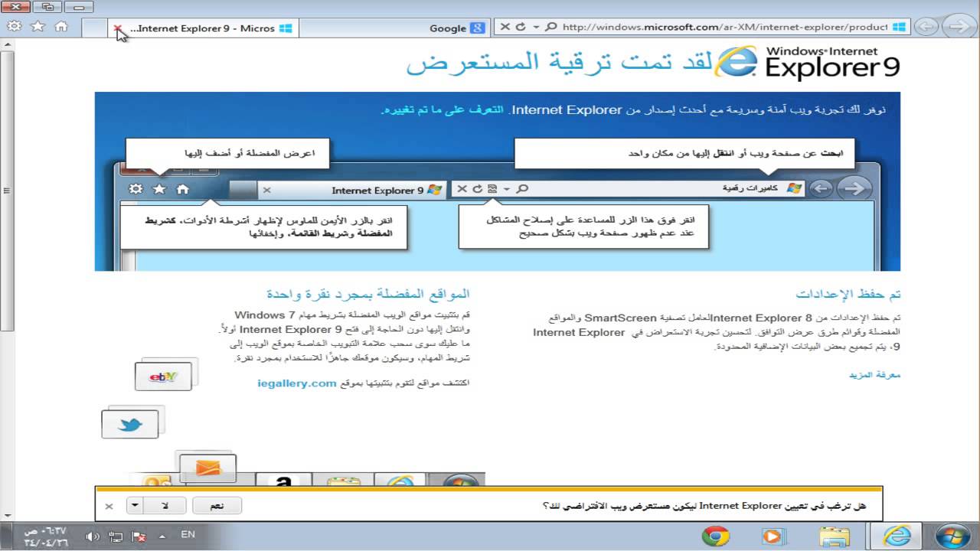Dismiss the default browser notification bar
The width and height of the screenshot is (980, 551).
pos(109,506)
